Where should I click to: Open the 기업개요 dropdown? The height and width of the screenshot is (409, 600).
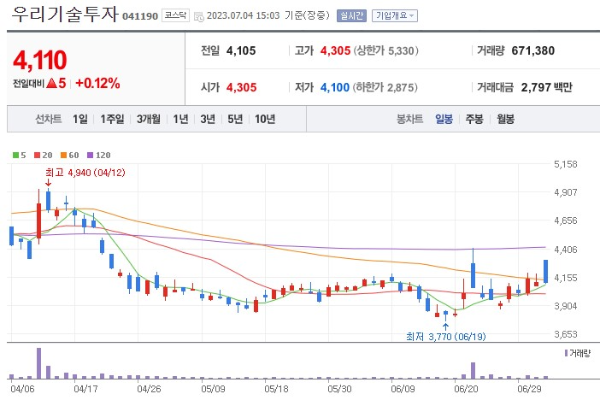(395, 16)
